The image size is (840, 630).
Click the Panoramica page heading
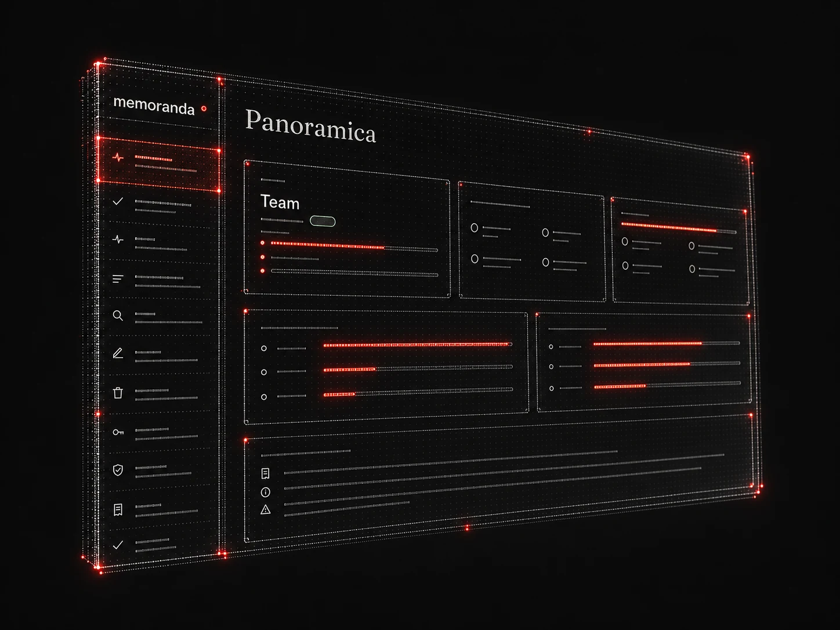click(x=310, y=126)
